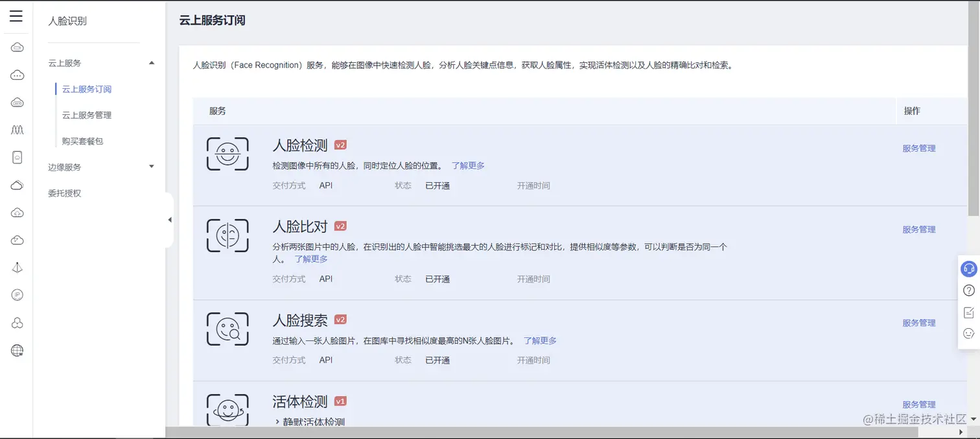
Task: Click the 人脸检测 service title
Action: point(300,145)
